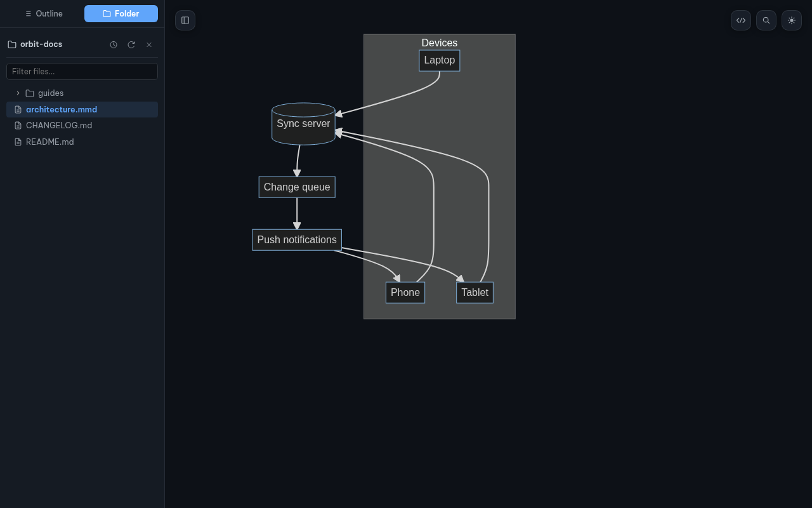Open the source code view icon
This screenshot has width=812, height=508.
click(741, 20)
